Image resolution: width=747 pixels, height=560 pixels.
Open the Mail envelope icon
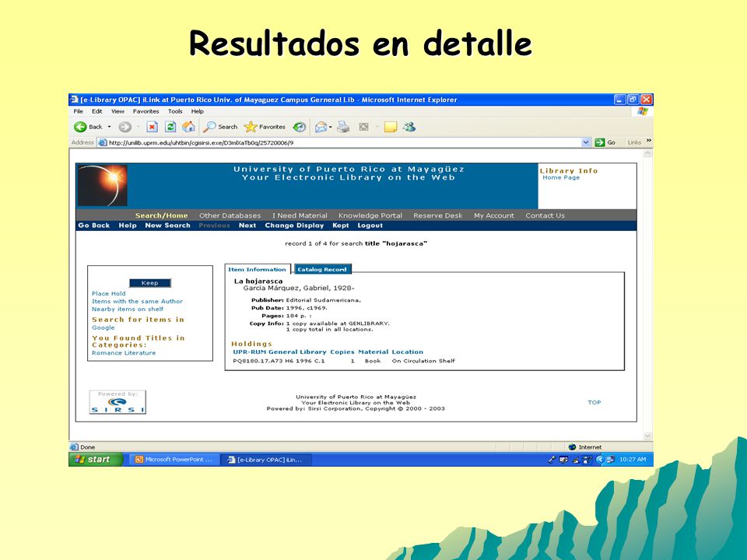(321, 127)
